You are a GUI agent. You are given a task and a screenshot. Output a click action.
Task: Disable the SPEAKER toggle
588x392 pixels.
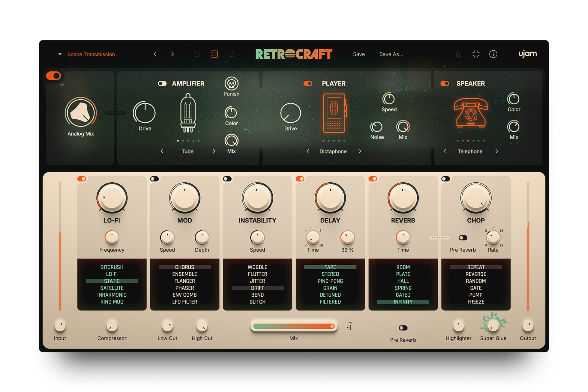coord(445,83)
